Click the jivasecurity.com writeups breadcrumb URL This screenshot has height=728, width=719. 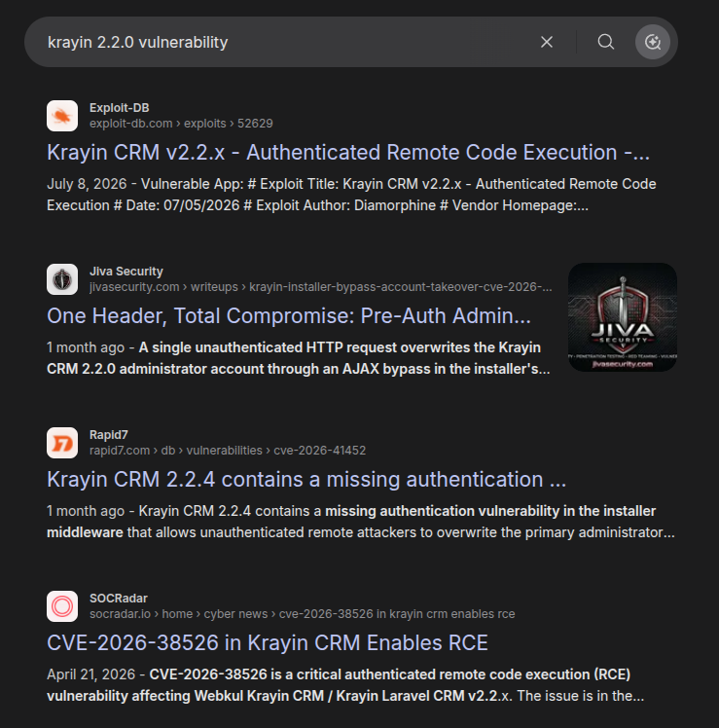(321, 287)
